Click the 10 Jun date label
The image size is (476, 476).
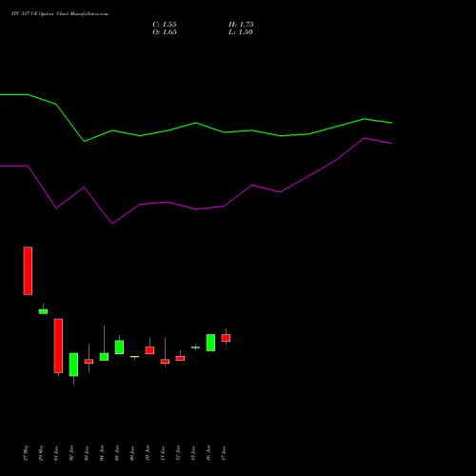(148, 453)
